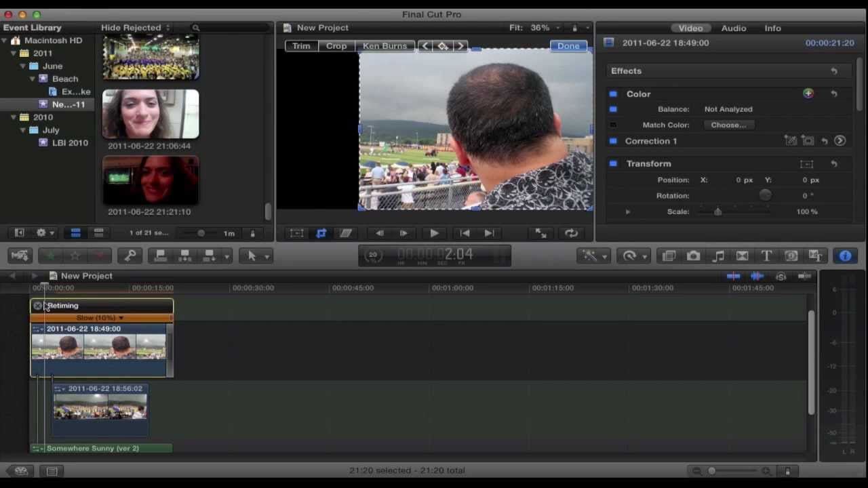
Task: Play the clip in the viewer
Action: click(434, 233)
